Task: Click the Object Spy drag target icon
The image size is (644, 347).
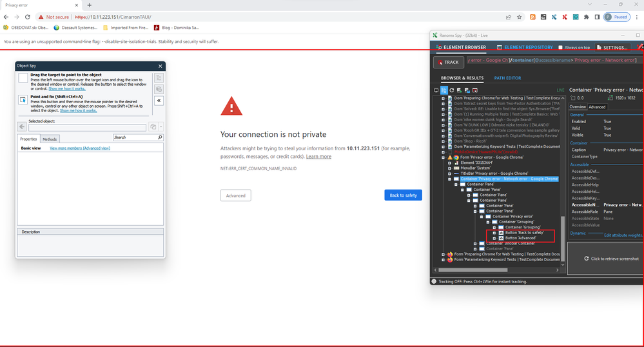Action: pos(23,77)
